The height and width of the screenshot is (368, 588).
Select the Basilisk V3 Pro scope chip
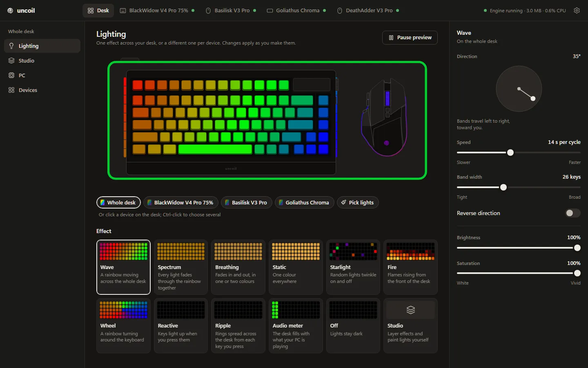coord(247,202)
